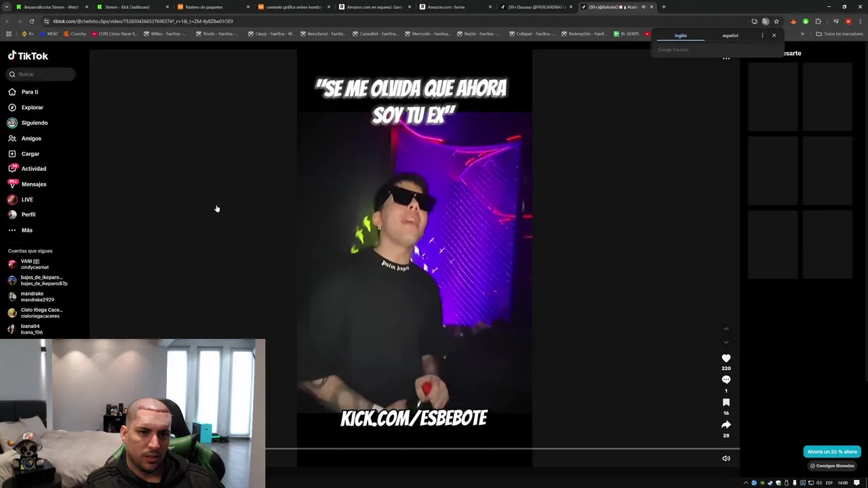Open the Amigos page
The image size is (868, 488).
point(24,138)
